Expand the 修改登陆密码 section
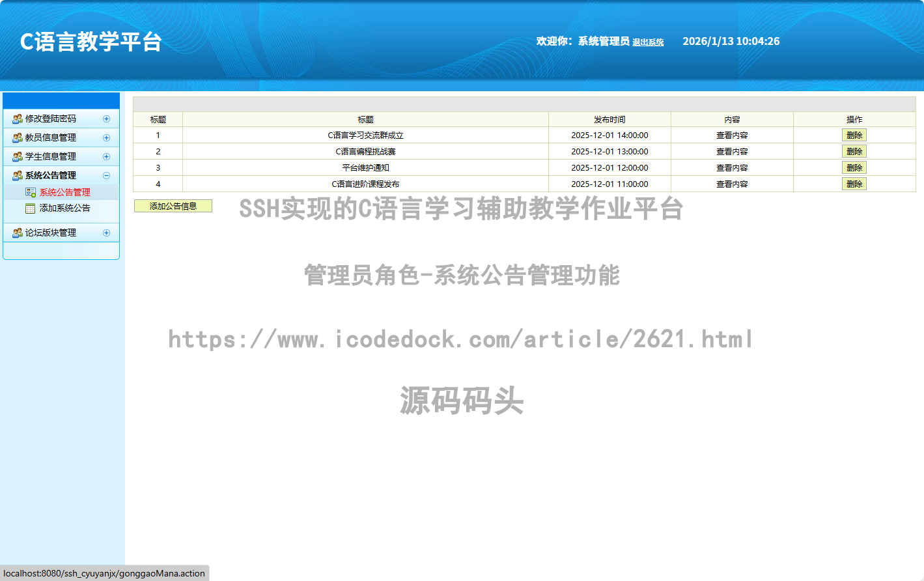This screenshot has width=924, height=581. (106, 119)
